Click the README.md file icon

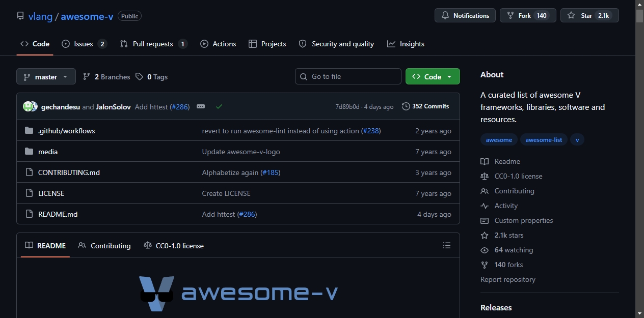(29, 214)
